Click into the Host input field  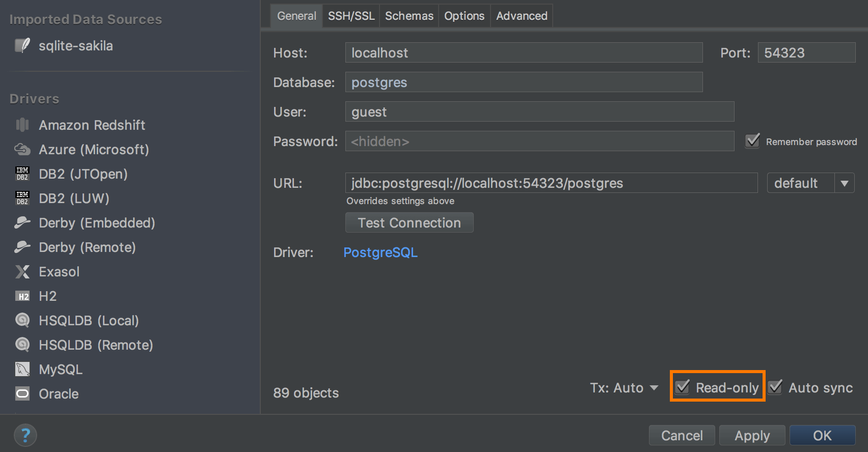click(524, 53)
